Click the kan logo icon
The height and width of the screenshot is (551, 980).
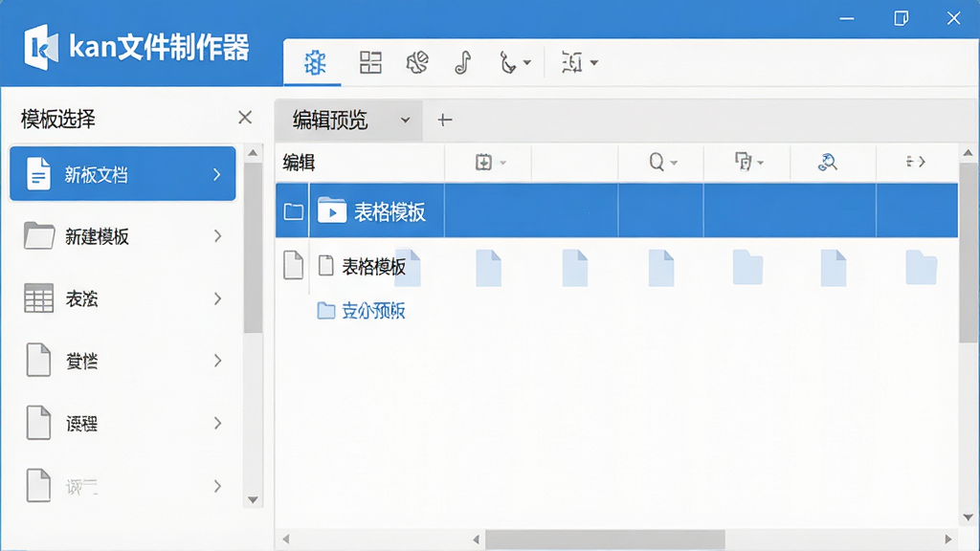41,48
